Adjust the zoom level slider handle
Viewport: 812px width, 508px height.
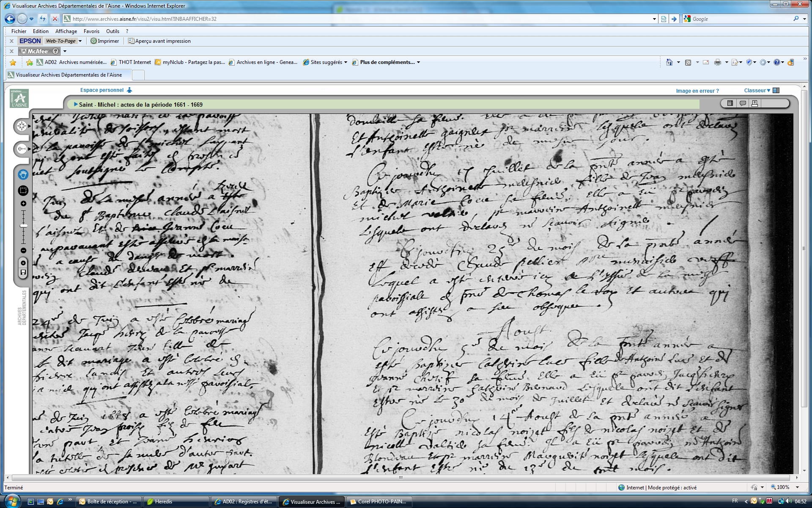[23, 226]
